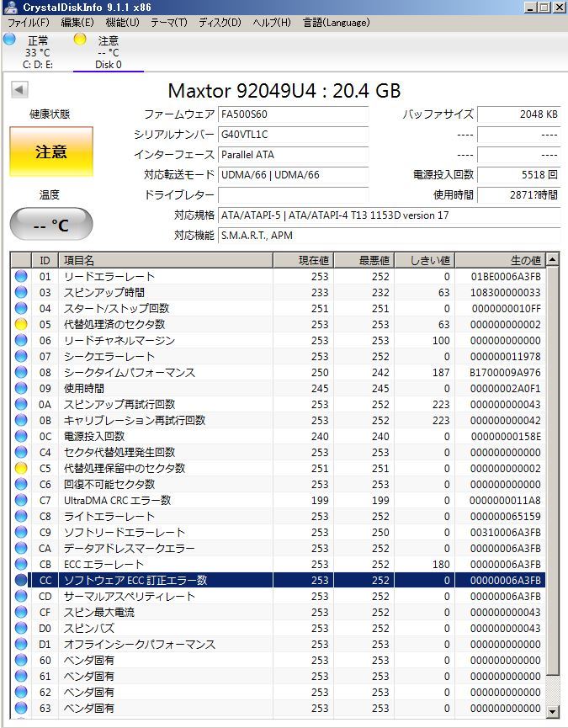Image resolution: width=568 pixels, height=728 pixels.
Task: Click the vertical scrollbar thumb of the list
Action: point(552,470)
